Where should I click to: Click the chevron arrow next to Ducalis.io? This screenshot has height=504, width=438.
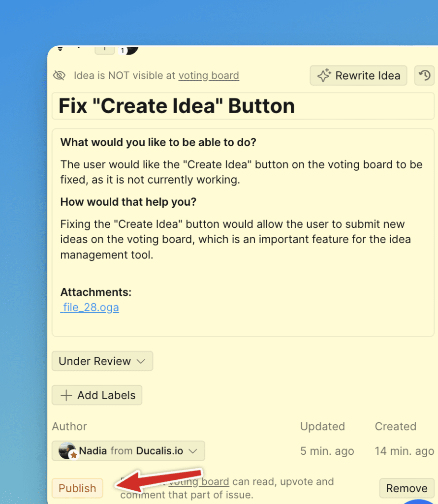pyautogui.click(x=193, y=451)
